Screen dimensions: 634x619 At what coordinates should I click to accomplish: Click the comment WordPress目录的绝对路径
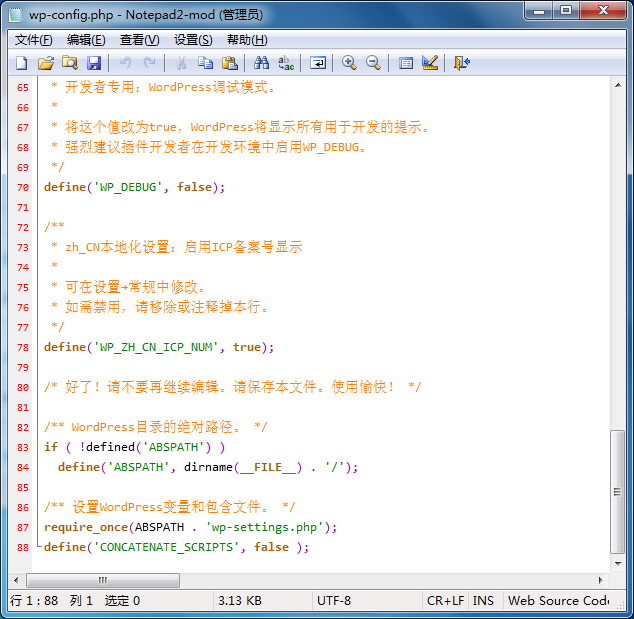(x=156, y=427)
